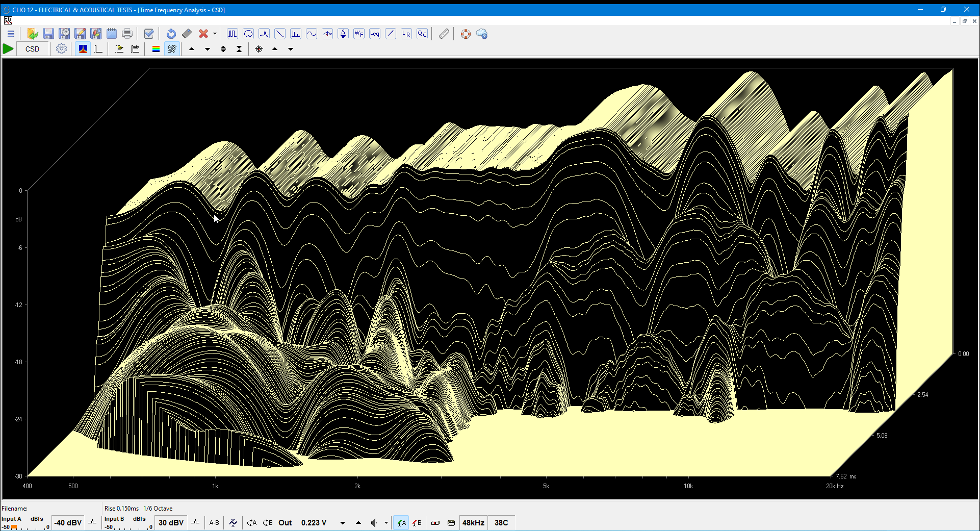Screen dimensions: 980x531
Task: Click the output 0.223 V value
Action: [314, 523]
